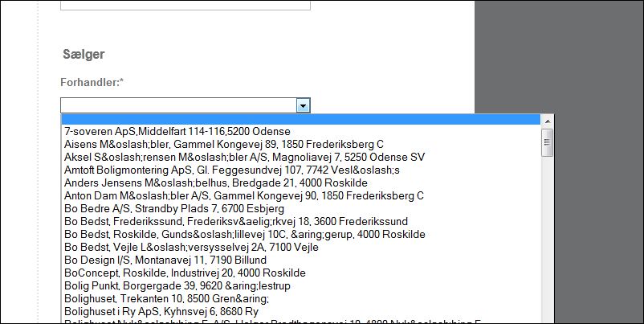Screen dimensions: 644x324
Task: Click the dropdown list scrollbar thumb
Action: [548, 143]
